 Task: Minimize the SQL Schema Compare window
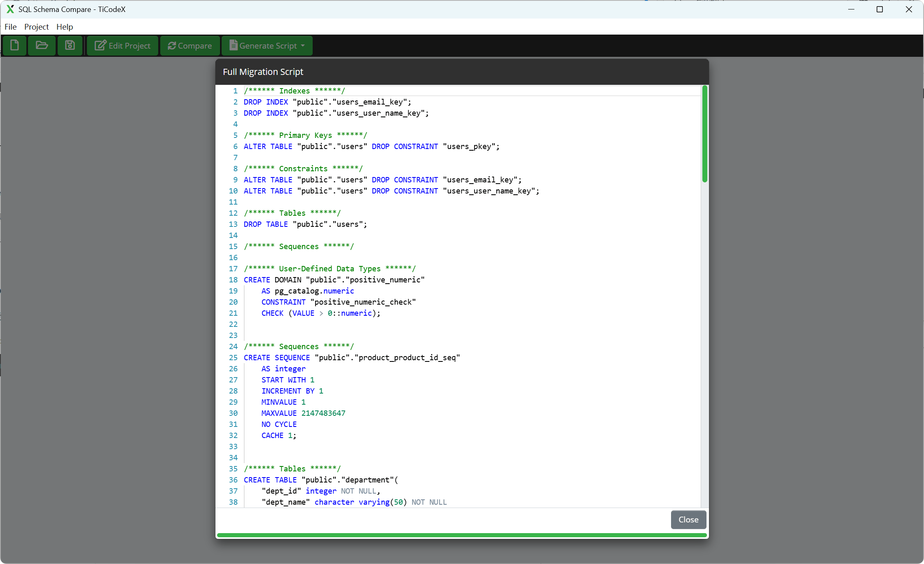pos(851,9)
